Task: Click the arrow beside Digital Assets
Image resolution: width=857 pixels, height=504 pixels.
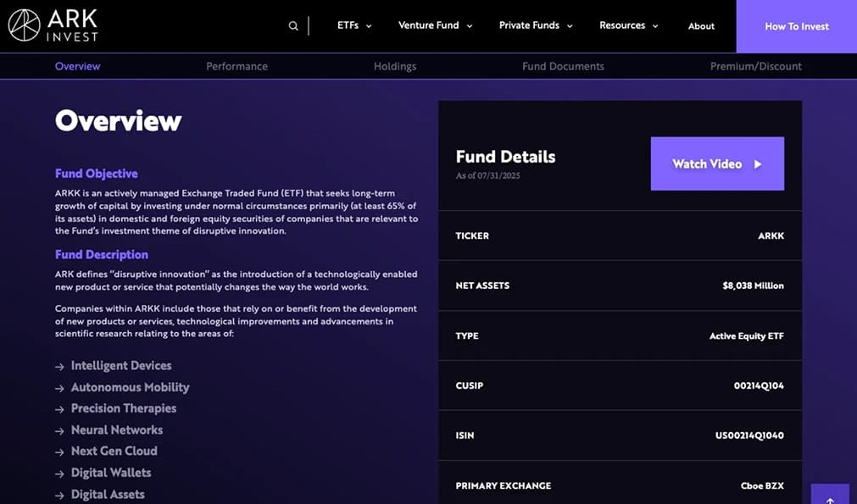Action: coord(59,496)
